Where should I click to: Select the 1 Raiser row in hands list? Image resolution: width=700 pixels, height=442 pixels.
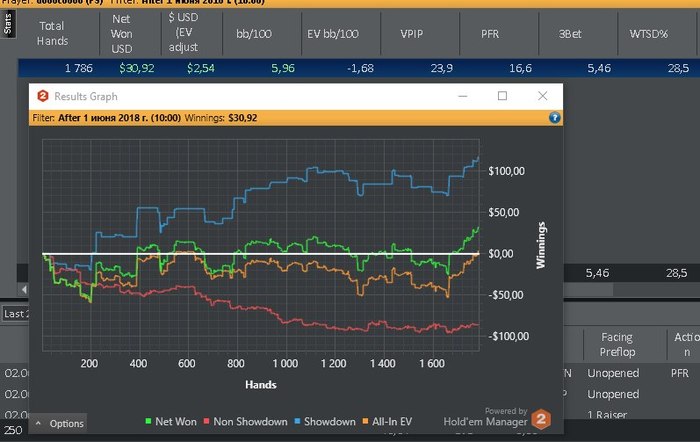tap(607, 415)
